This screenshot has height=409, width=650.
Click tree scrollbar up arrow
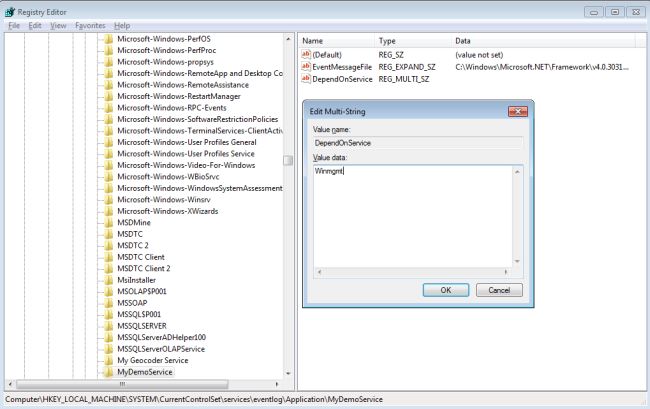click(288, 39)
